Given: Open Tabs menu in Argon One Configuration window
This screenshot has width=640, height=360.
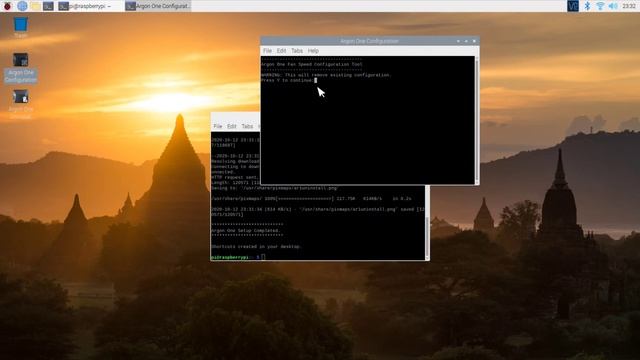Looking at the screenshot, I should [297, 51].
